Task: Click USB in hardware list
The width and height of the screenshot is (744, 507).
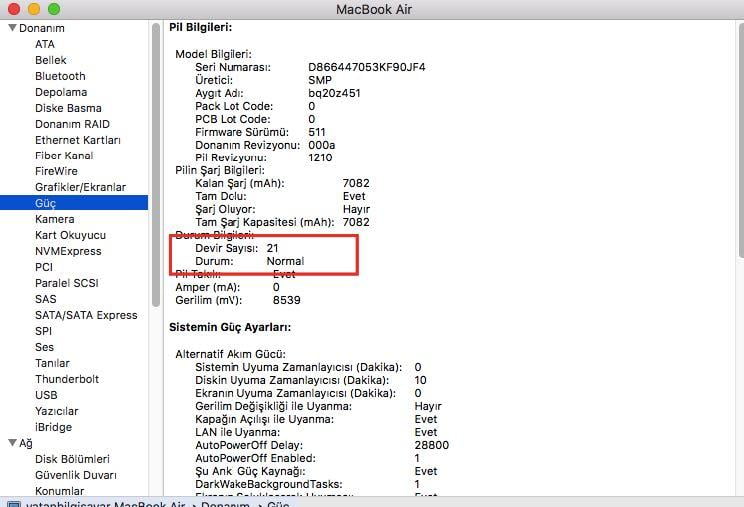Action: tap(46, 395)
